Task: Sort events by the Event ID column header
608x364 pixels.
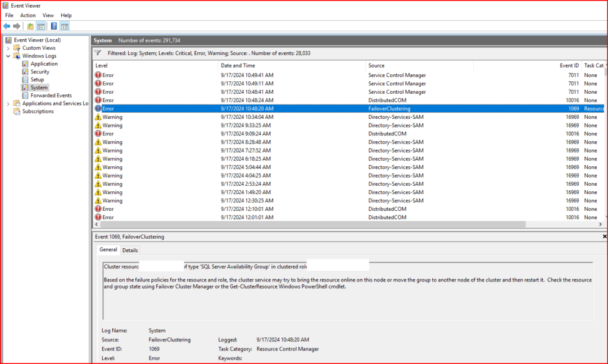Action: pyautogui.click(x=569, y=65)
